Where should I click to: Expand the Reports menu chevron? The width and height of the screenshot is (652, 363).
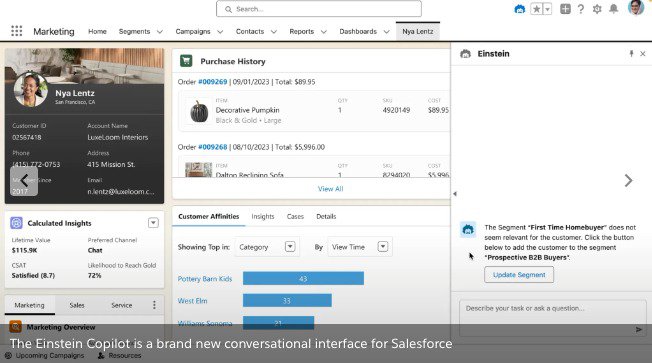point(324,32)
